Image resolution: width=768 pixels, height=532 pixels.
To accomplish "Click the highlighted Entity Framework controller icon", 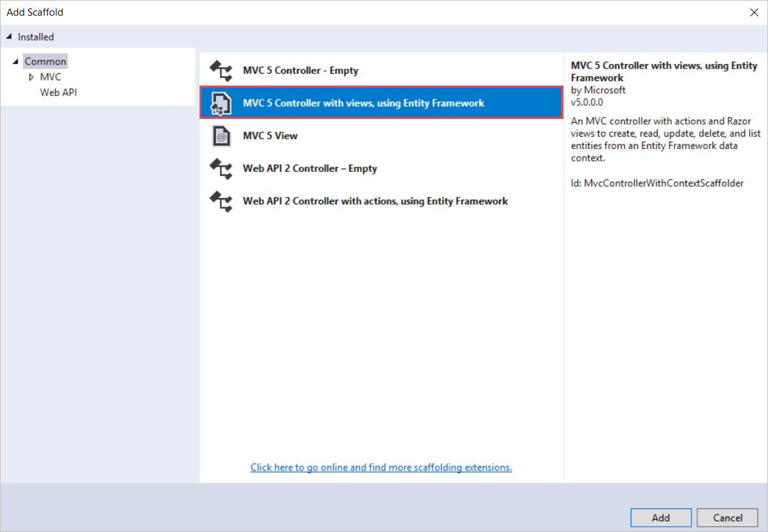I will pyautogui.click(x=220, y=103).
